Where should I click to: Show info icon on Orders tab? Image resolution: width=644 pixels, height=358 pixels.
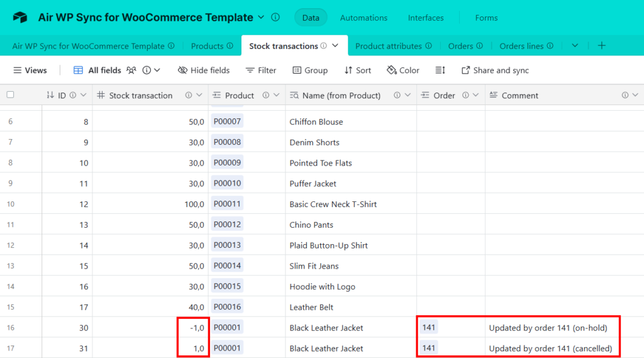point(479,46)
